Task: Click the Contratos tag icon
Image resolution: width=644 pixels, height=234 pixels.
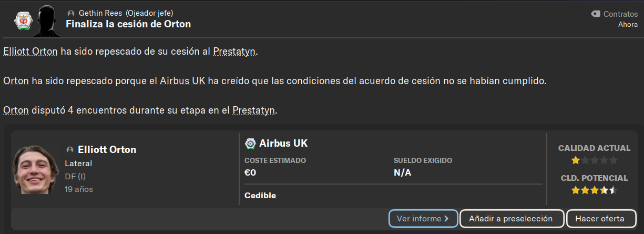Action: click(x=596, y=14)
